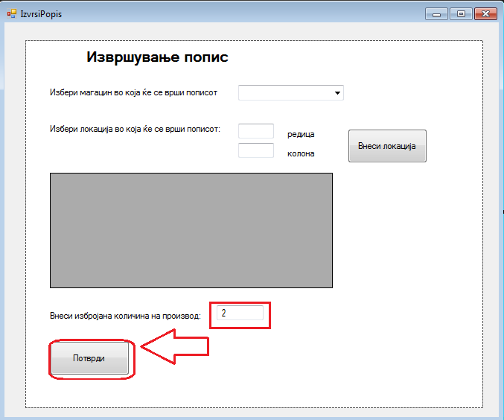This screenshot has height=420, width=504.
Task: Click the Избери локација label text
Action: pyautogui.click(x=135, y=129)
